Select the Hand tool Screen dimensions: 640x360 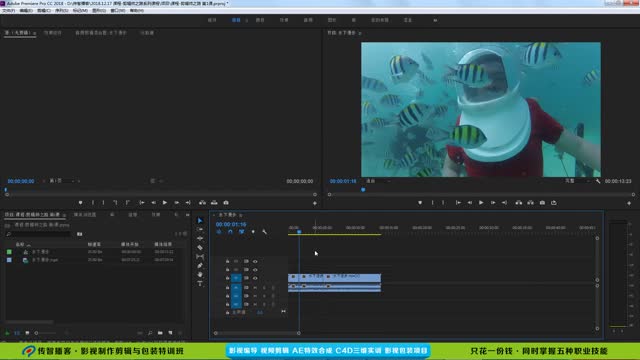[x=200, y=274]
